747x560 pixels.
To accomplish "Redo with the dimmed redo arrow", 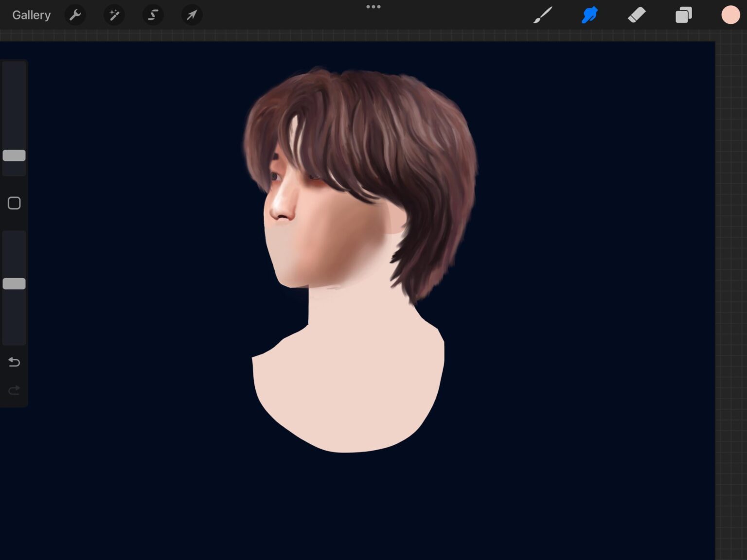I will pos(14,390).
